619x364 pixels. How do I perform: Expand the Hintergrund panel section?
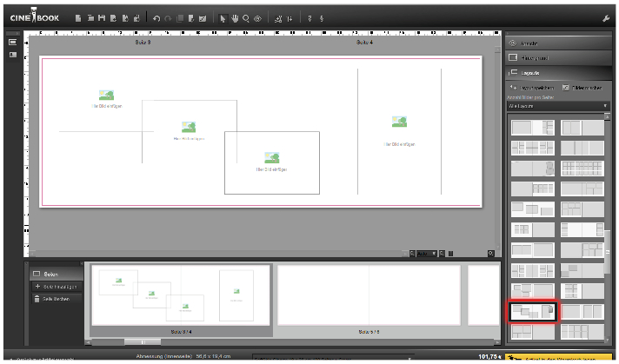559,58
